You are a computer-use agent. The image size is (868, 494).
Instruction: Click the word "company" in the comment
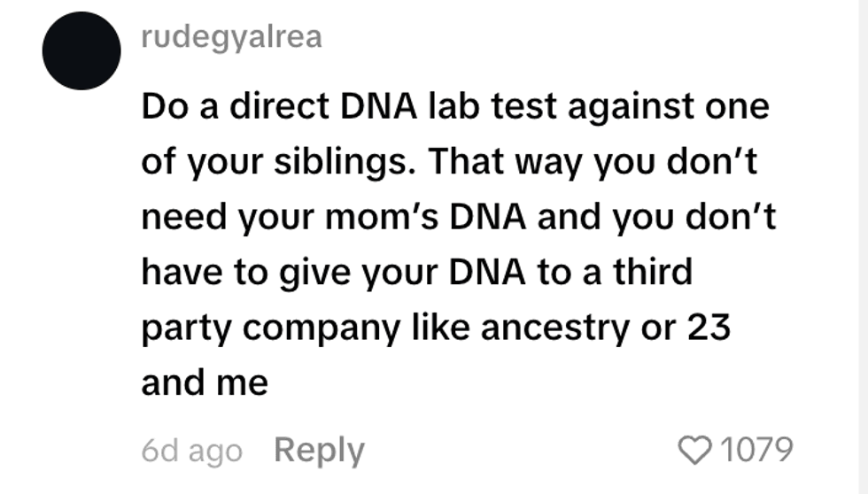coord(322,329)
